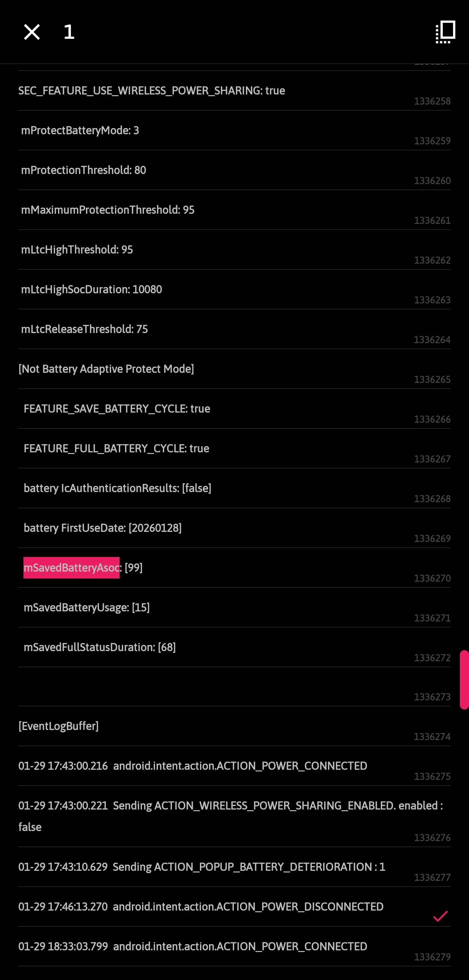
Task: Tap the highlighted mSavedBatteryAsoc text
Action: pyautogui.click(x=71, y=568)
